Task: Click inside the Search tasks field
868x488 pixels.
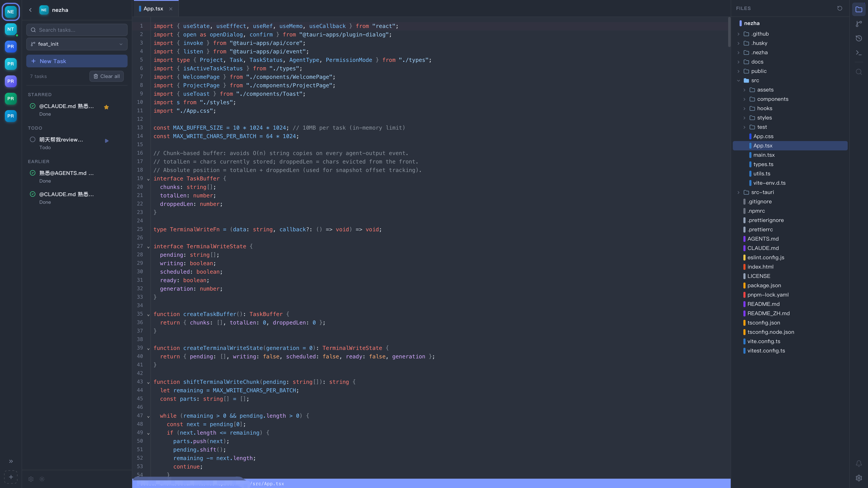Action: click(77, 30)
